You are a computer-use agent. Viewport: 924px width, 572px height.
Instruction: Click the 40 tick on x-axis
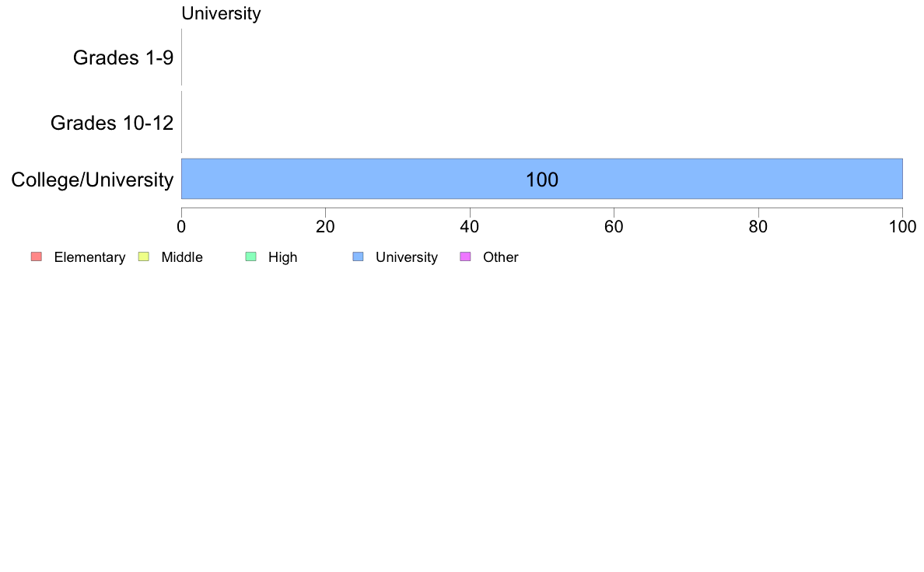(x=470, y=227)
